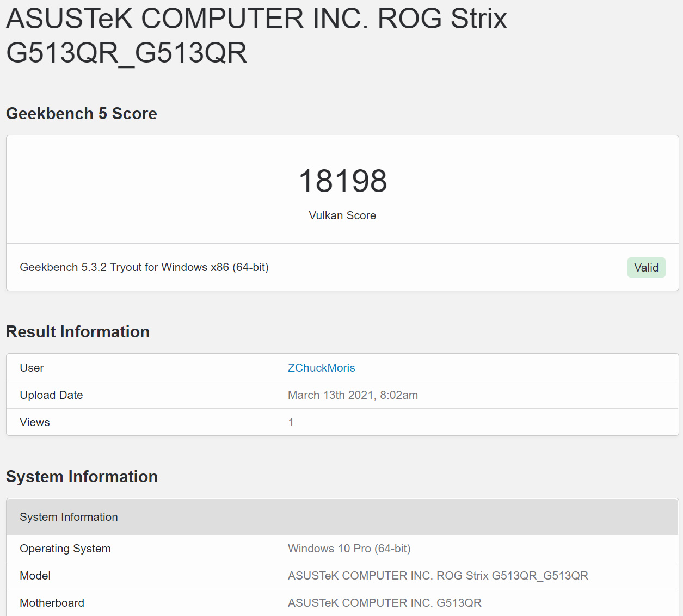Select the ASUSTeK COMPUTER INC. G513QR motherboard value
Screen dimensions: 683x616
point(385,603)
